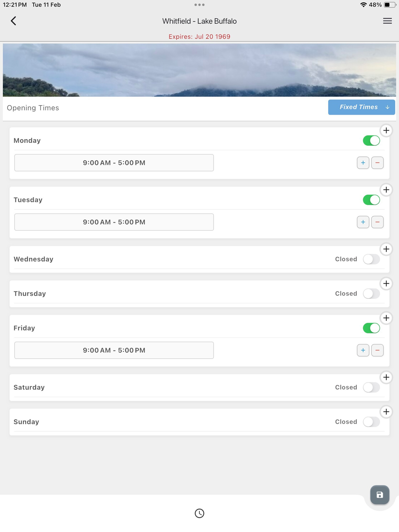Image resolution: width=399 pixels, height=532 pixels.
Task: Turn off the Monday toggle
Action: (x=371, y=140)
